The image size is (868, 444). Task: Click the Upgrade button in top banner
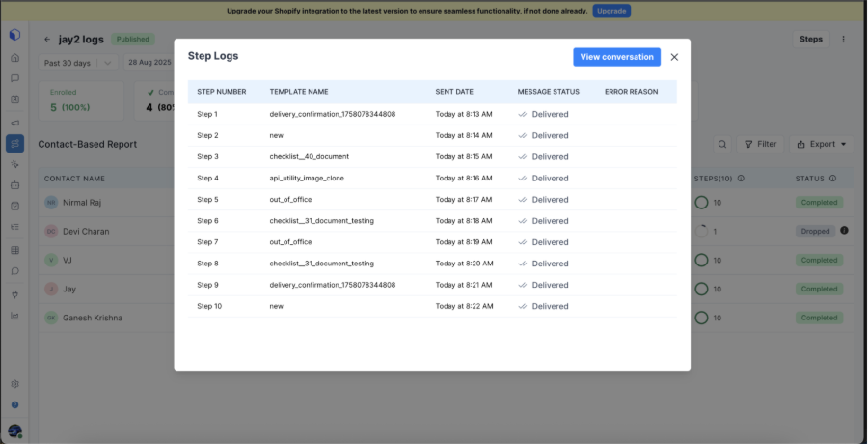tap(610, 11)
